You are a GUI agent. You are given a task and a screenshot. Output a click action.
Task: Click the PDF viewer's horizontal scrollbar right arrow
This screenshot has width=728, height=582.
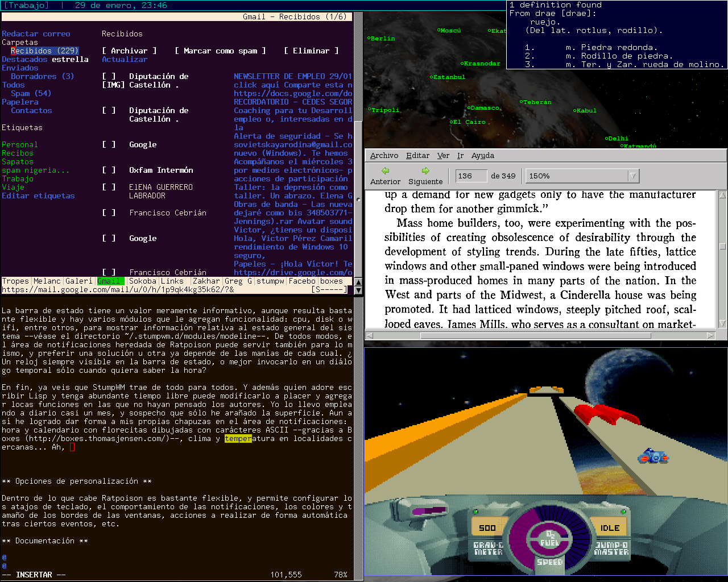tap(710, 335)
